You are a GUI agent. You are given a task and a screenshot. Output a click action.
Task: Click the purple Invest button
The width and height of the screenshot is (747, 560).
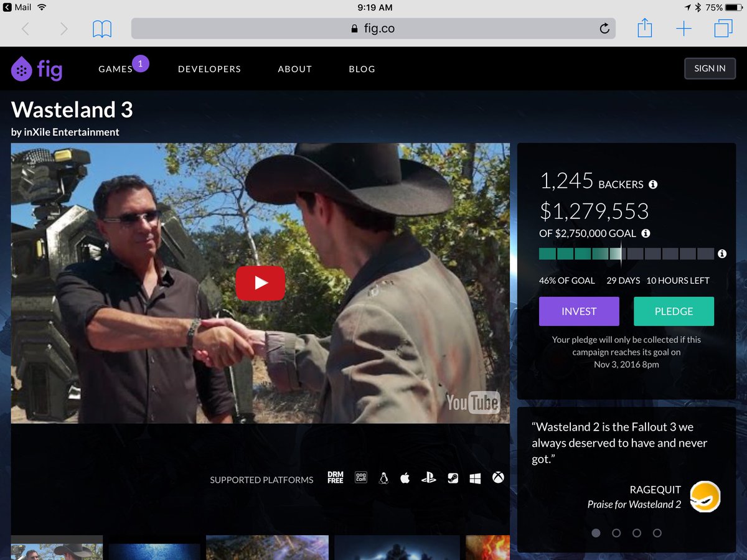click(579, 311)
